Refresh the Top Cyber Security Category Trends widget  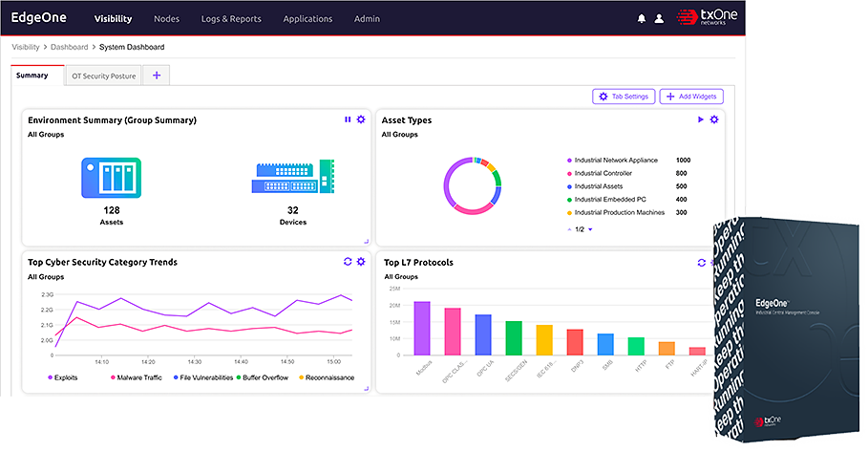click(348, 262)
